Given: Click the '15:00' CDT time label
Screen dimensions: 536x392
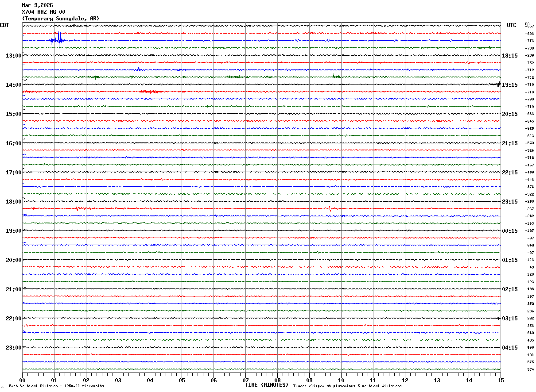Looking at the screenshot, I should [x=13, y=114].
